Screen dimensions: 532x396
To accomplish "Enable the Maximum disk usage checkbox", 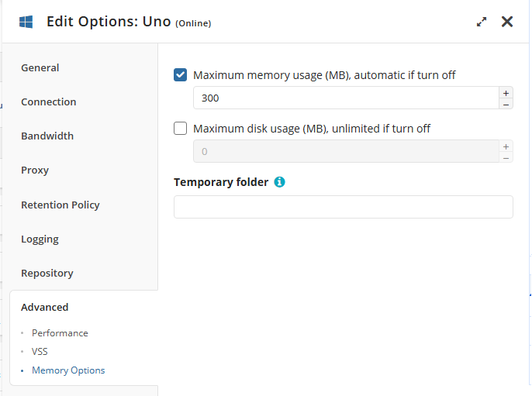I will (181, 129).
